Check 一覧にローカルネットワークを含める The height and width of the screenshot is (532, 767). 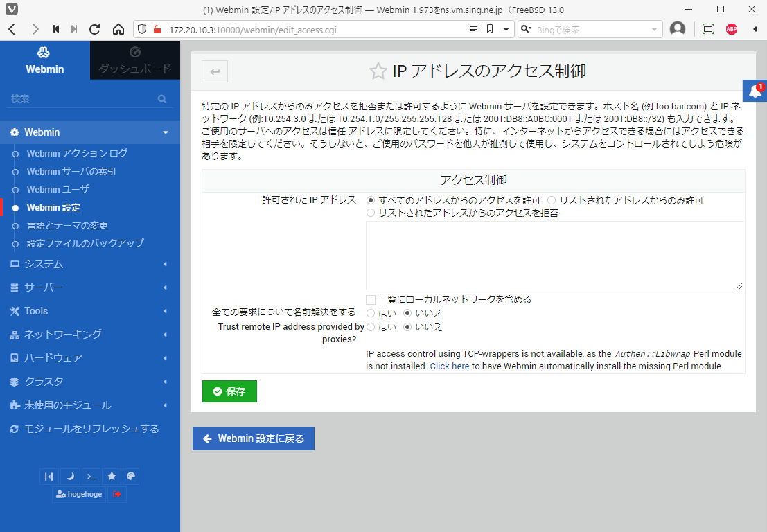[x=371, y=300]
